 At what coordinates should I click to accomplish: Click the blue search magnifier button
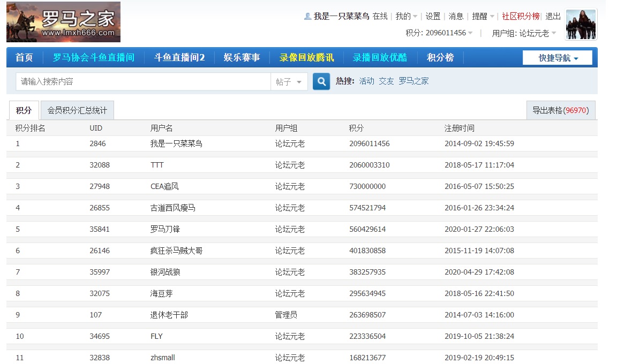click(321, 82)
